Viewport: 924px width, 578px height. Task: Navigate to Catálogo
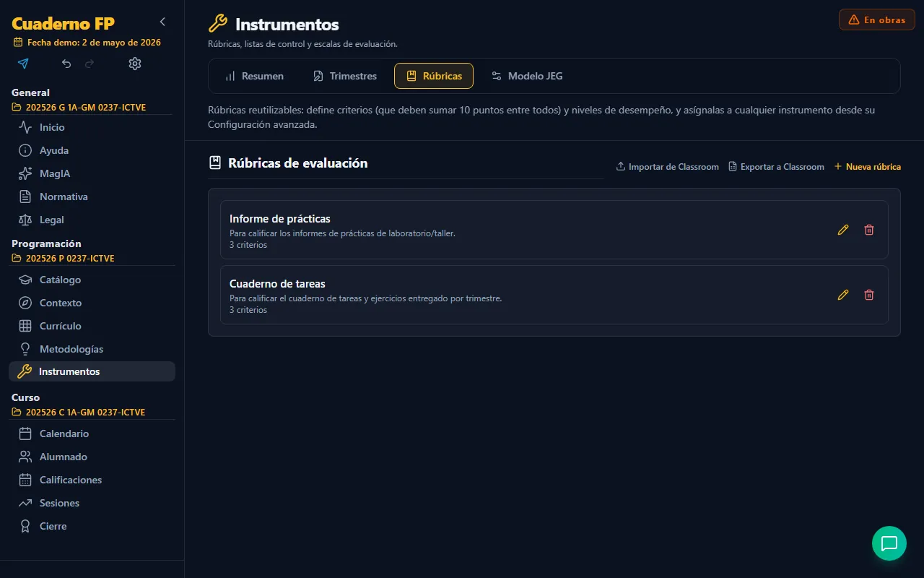(x=92, y=280)
